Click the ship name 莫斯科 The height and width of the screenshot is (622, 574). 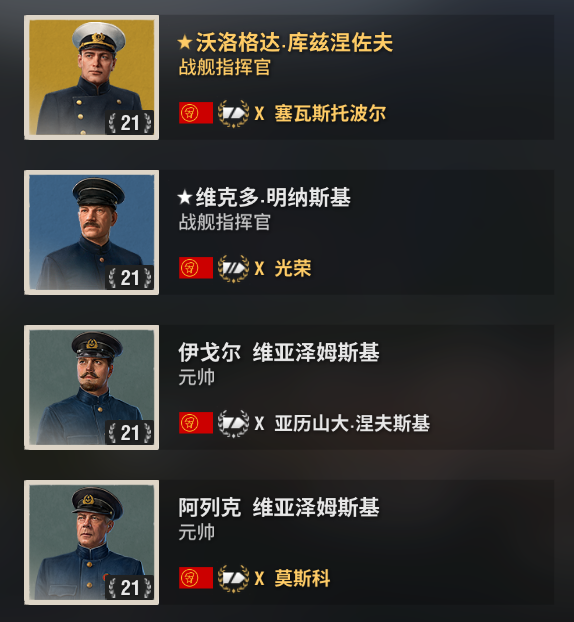302,578
